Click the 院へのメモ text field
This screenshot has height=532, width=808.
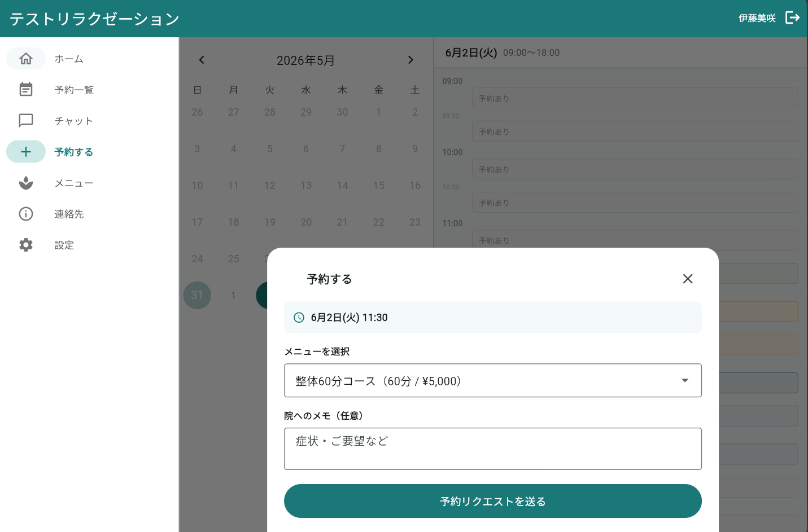[493, 449]
